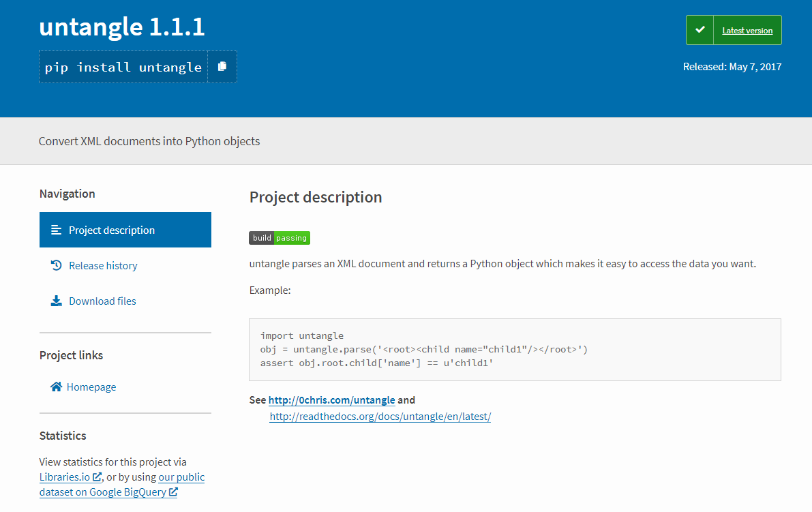Image resolution: width=812 pixels, height=512 pixels.
Task: Click the Example: label above the code block
Action: [x=270, y=290]
